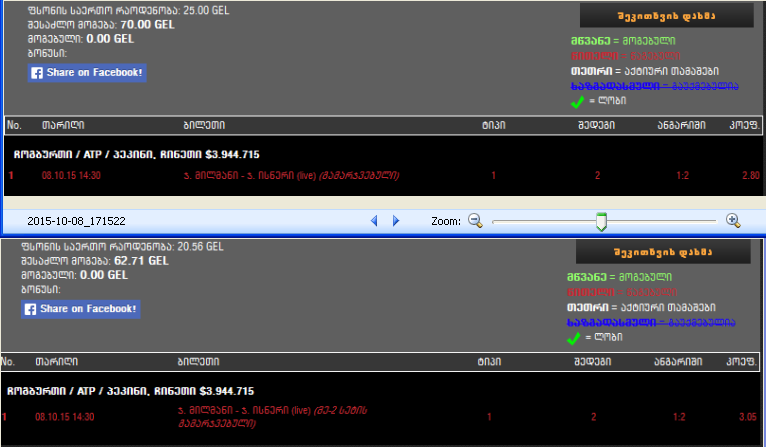This screenshot has width=766, height=447.
Task: Click the zoom slider thumb
Action: pos(601,222)
